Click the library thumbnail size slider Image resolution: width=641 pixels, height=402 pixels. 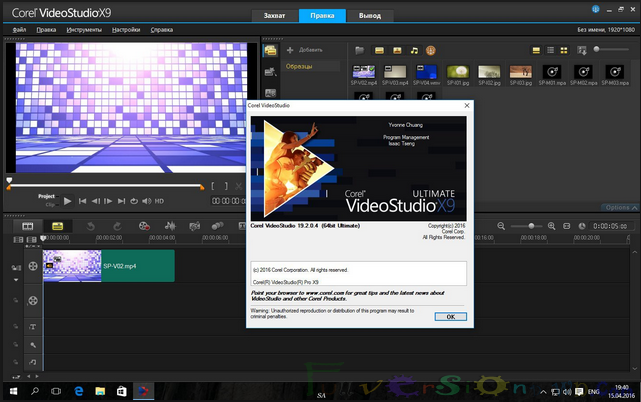[612, 49]
